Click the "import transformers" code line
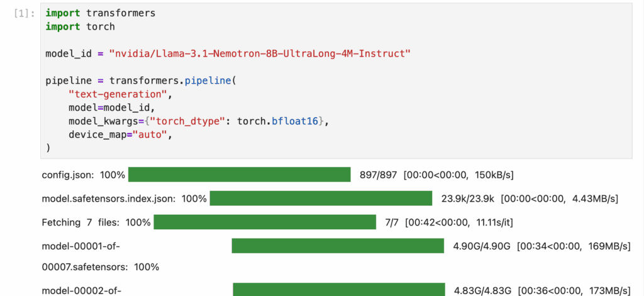644x296 pixels. (x=100, y=13)
